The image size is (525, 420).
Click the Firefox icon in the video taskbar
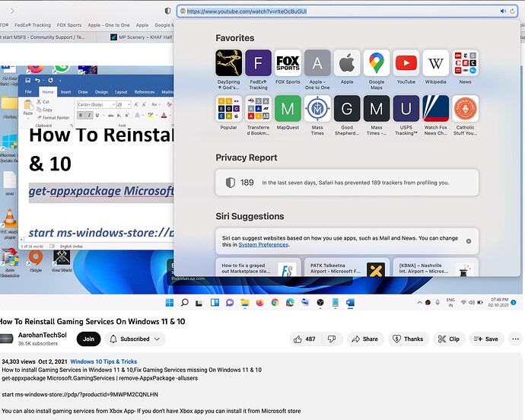[259, 303]
